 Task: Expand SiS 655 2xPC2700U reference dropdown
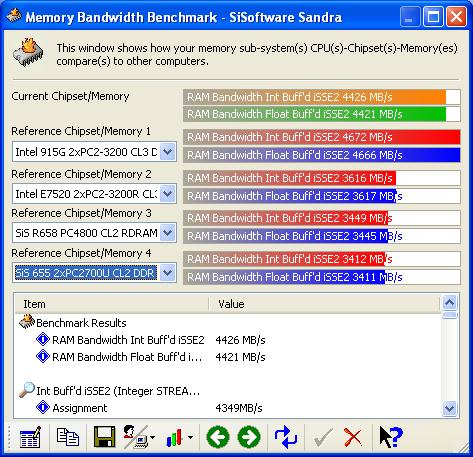167,273
